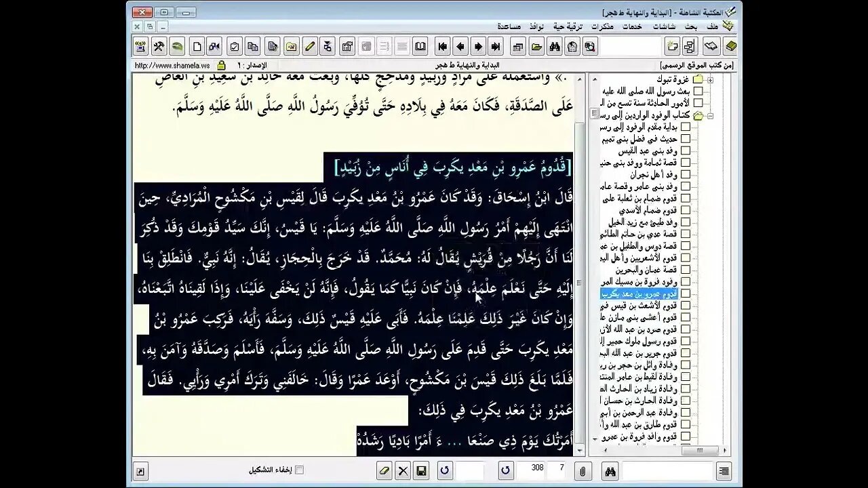The height and width of the screenshot is (488, 868).
Task: Jump to last page arrow button
Action: [495, 47]
